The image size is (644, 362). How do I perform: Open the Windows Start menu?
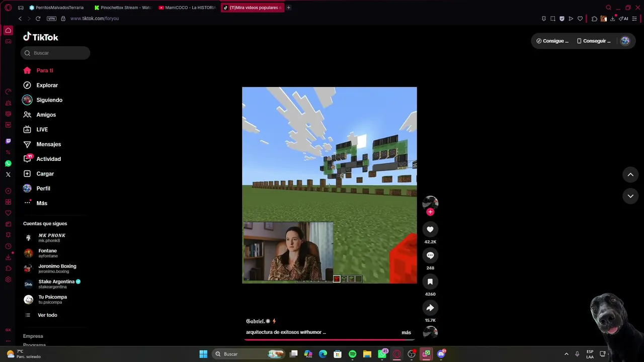[203, 354]
